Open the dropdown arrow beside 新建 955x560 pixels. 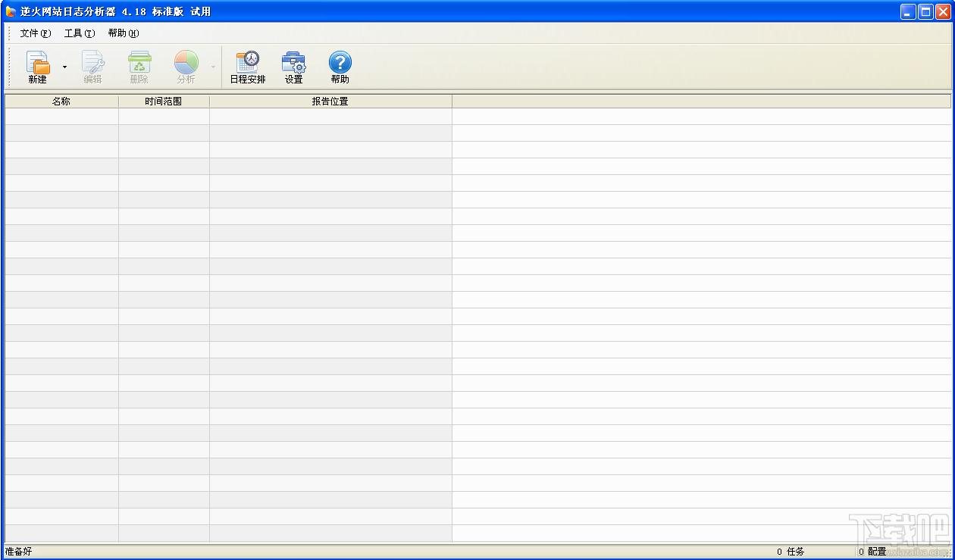[x=64, y=67]
